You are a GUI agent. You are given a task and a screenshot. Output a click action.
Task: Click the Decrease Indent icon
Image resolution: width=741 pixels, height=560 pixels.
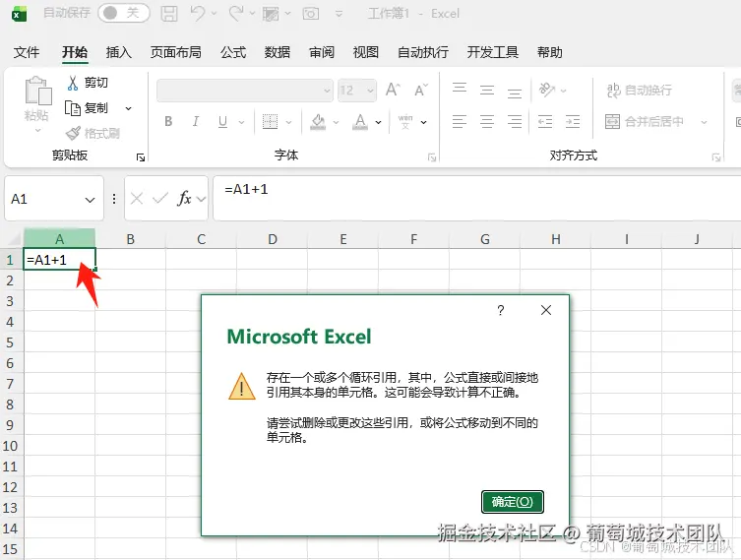pyautogui.click(x=545, y=121)
